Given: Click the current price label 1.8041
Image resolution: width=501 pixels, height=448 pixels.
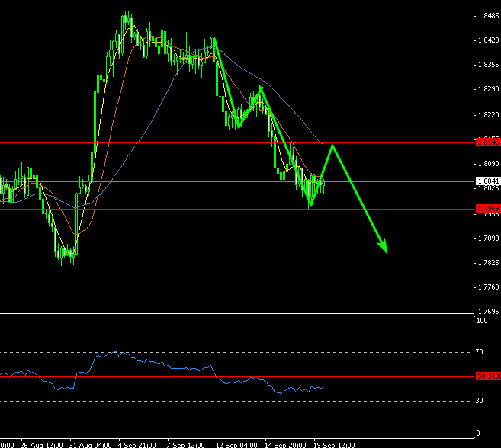Looking at the screenshot, I should [488, 181].
